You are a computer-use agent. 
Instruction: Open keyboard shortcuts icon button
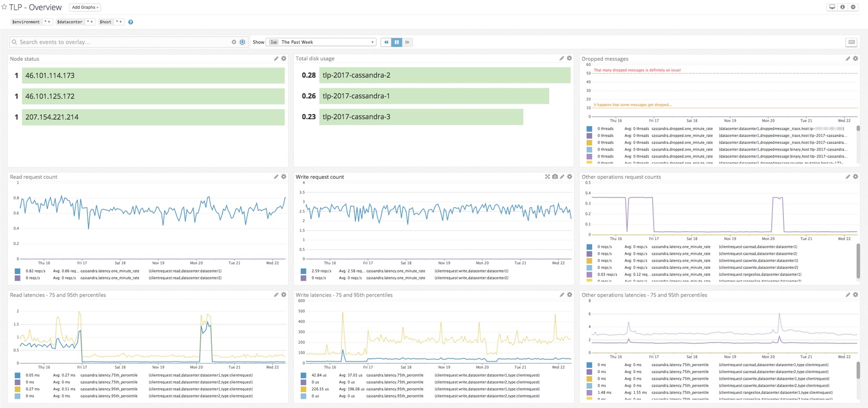point(852,42)
